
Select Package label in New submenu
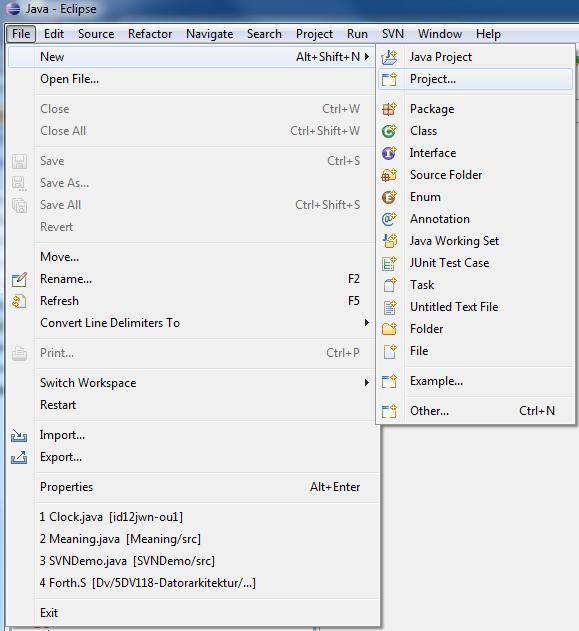pos(432,109)
